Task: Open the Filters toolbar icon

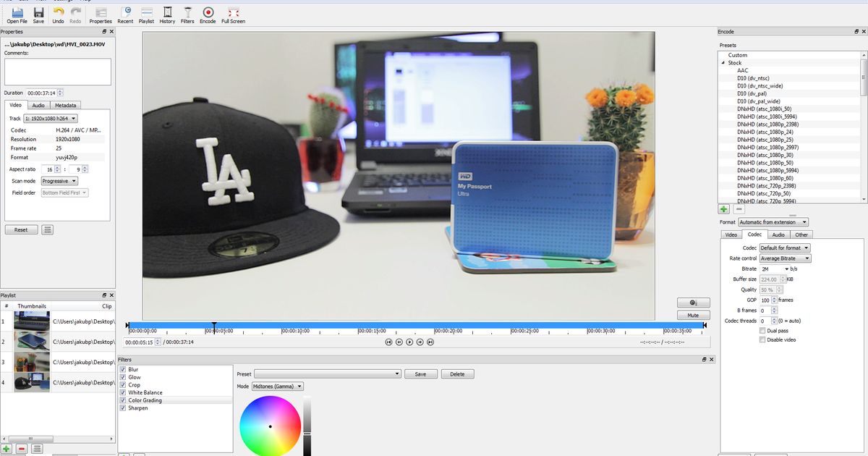Action: [187, 13]
